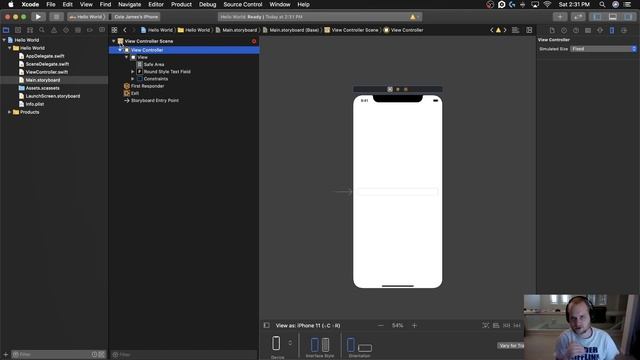Select the light Interface Style
This screenshot has width=640, height=360.
[x=315, y=345]
